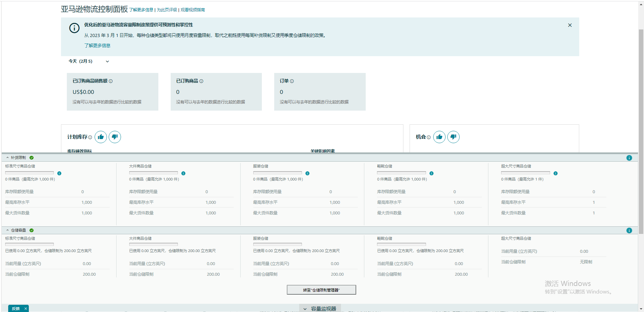Viewport: 644px width, 312px height.
Task: Click info icon beside 计划库存 title
Action: click(x=90, y=137)
